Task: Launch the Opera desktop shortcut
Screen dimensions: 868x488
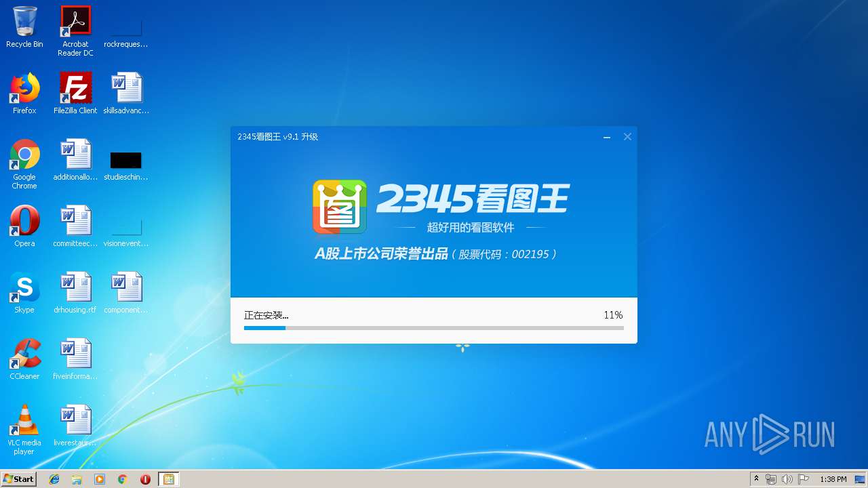Action: [24, 226]
